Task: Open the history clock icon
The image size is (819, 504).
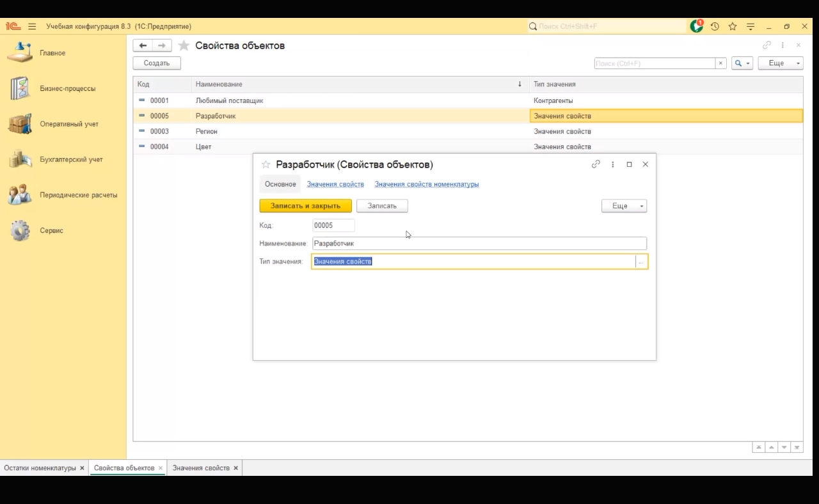Action: [x=715, y=26]
